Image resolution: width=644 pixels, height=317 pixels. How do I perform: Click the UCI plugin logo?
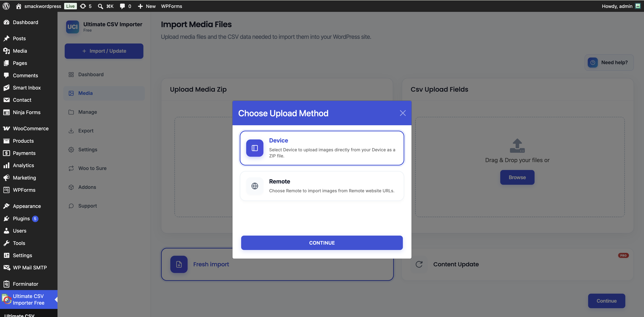(72, 27)
